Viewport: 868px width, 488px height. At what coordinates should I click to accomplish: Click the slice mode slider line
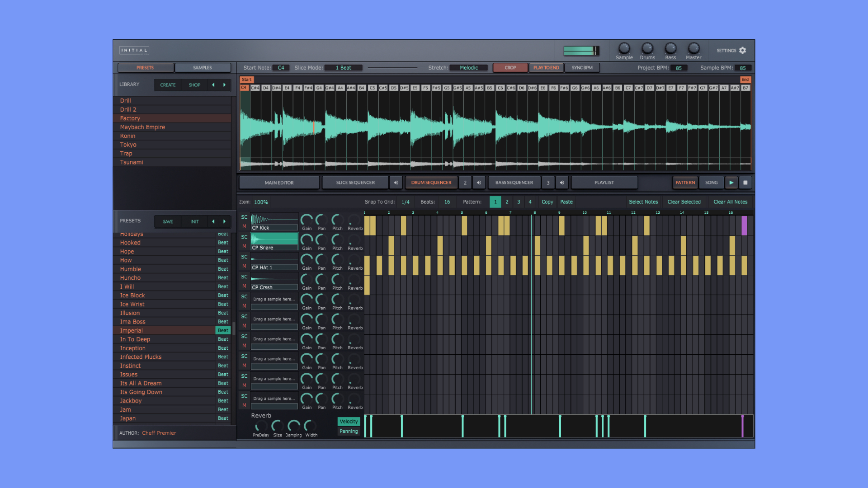pyautogui.click(x=392, y=68)
